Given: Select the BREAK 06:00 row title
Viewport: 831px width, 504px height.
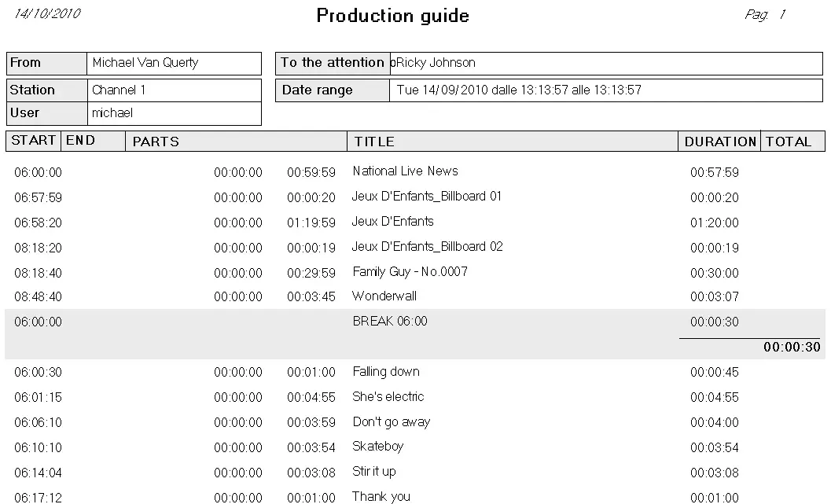Looking at the screenshot, I should pyautogui.click(x=390, y=322).
